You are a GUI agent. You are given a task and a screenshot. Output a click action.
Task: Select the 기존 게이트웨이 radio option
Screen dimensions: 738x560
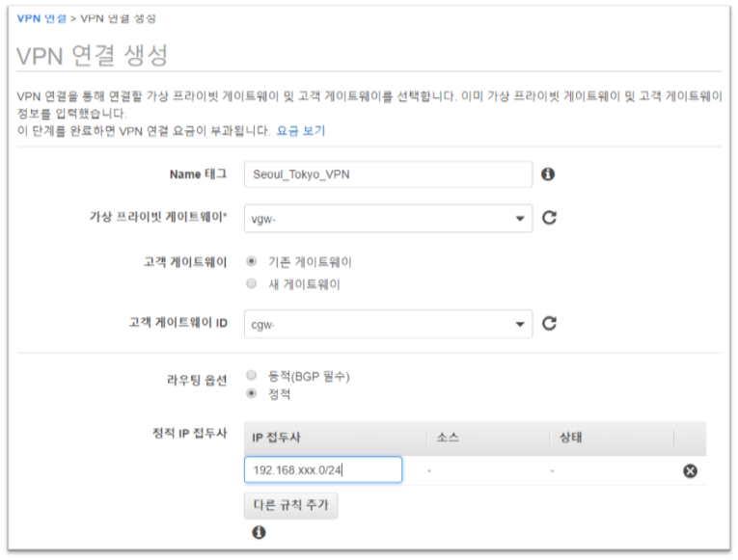click(252, 262)
